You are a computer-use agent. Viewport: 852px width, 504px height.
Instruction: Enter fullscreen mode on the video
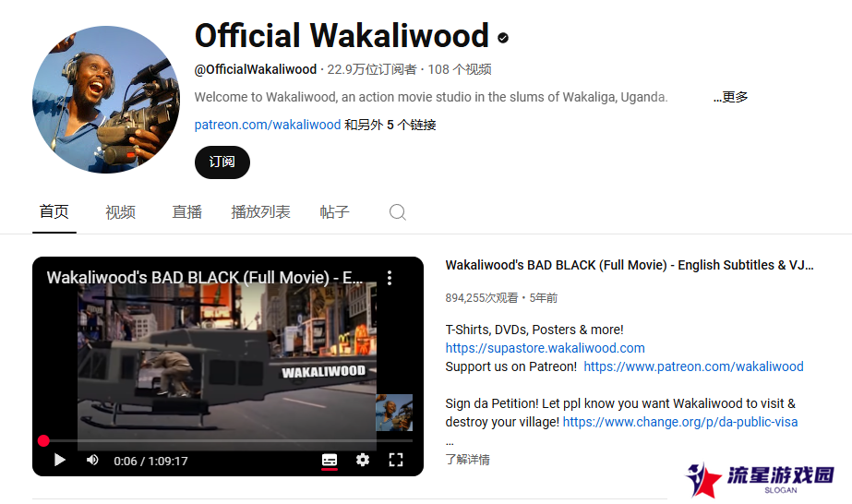pos(396,461)
